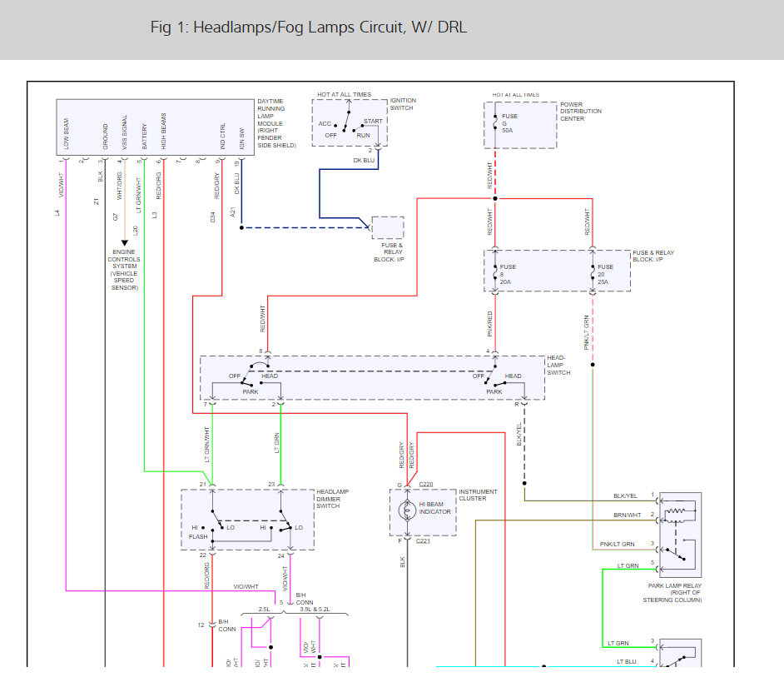Click 'RUN' position in ignition switch

coord(363,135)
